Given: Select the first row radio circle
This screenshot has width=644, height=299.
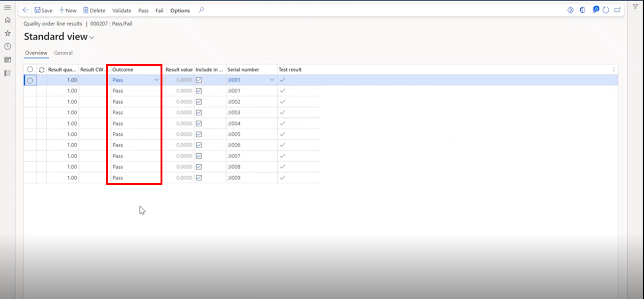Looking at the screenshot, I should tap(30, 80).
